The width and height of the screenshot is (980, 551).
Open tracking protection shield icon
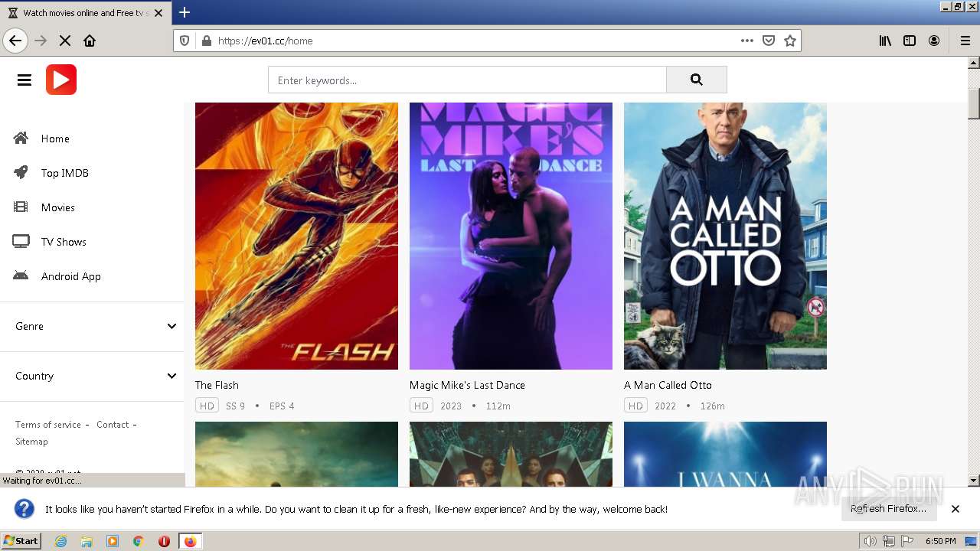[x=185, y=41]
